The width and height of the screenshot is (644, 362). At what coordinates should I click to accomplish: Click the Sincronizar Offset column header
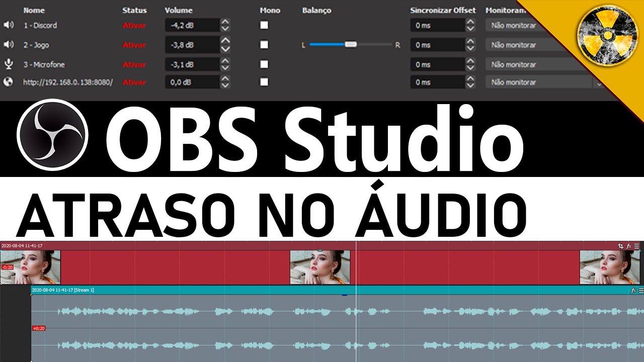443,10
